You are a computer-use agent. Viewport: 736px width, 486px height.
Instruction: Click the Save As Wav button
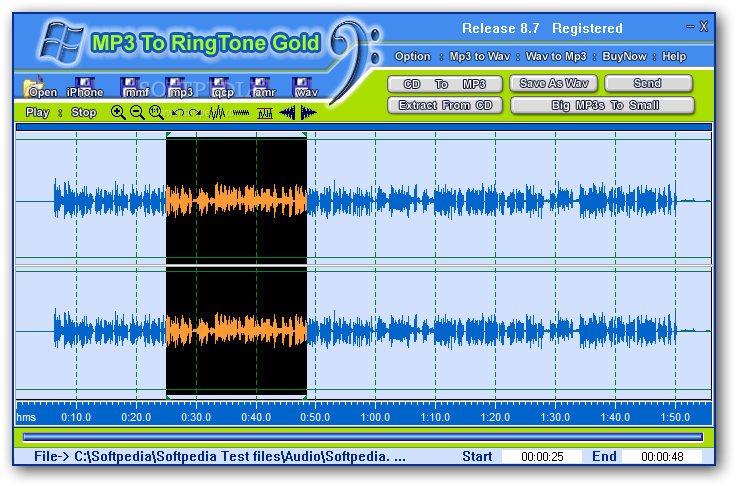(554, 83)
